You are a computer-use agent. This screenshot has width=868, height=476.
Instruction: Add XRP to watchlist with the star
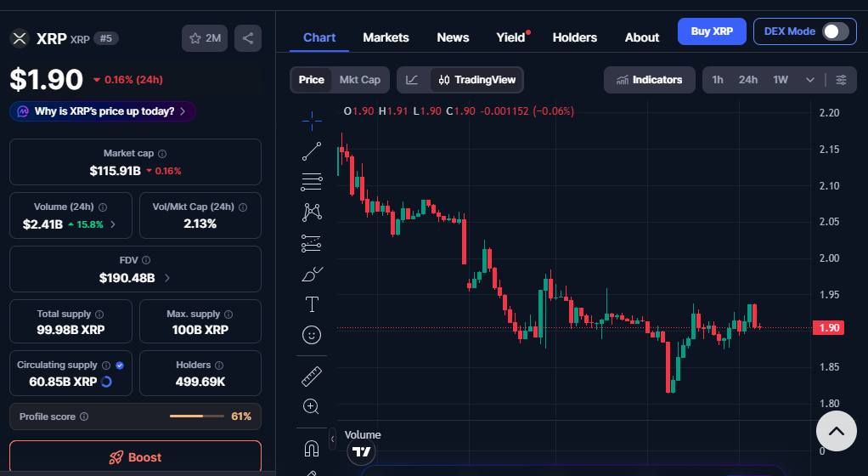point(205,38)
